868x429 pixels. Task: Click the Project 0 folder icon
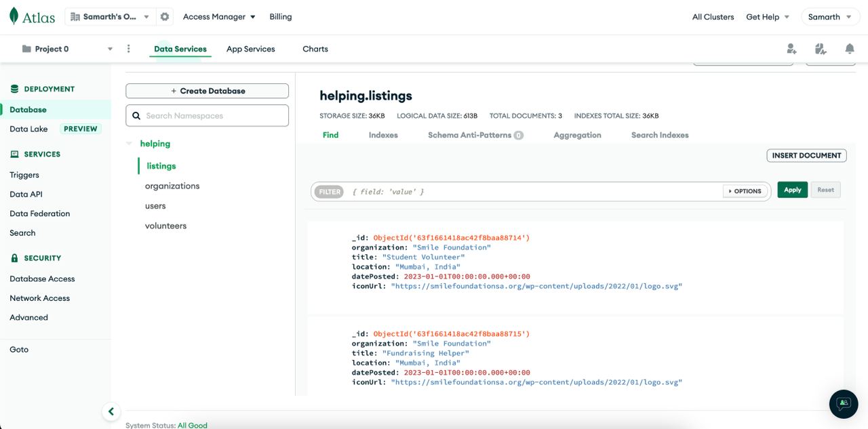click(26, 49)
